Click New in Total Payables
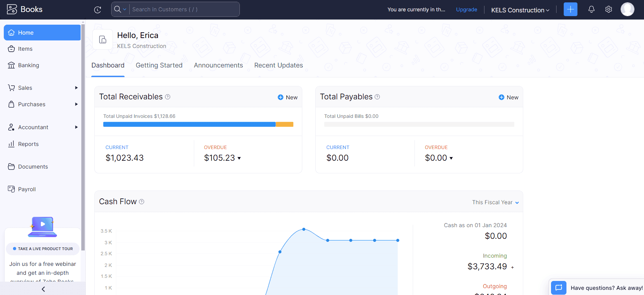 pyautogui.click(x=508, y=97)
